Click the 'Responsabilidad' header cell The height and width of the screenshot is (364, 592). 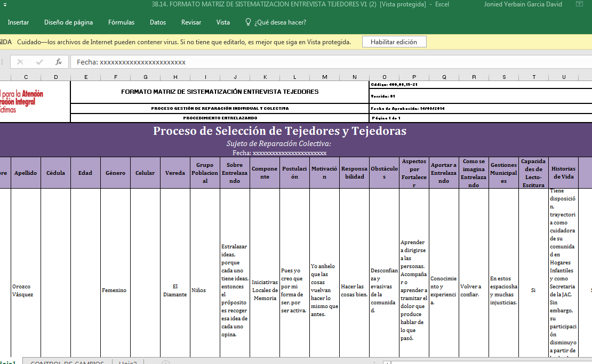coord(354,173)
